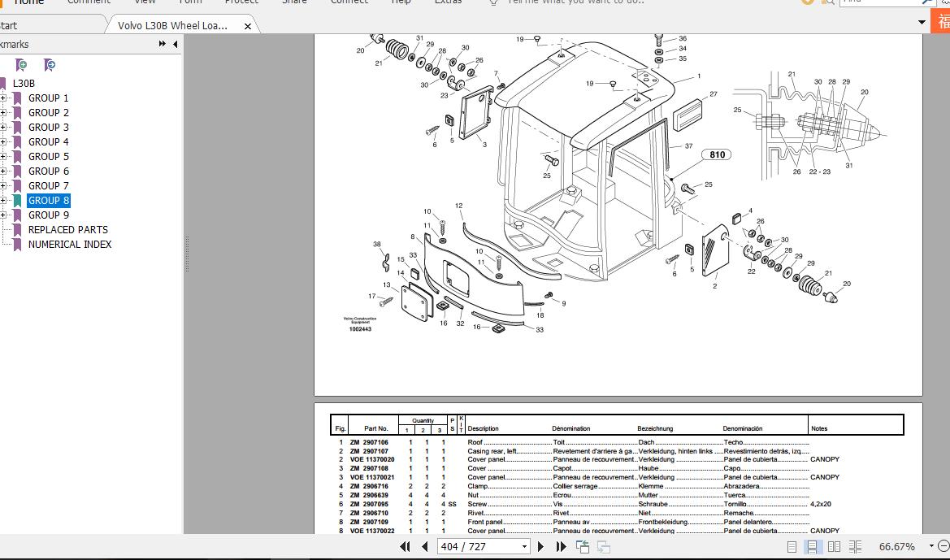This screenshot has width=950, height=560.
Task: Click bookmark icon beside GROUP 7
Action: point(17,186)
